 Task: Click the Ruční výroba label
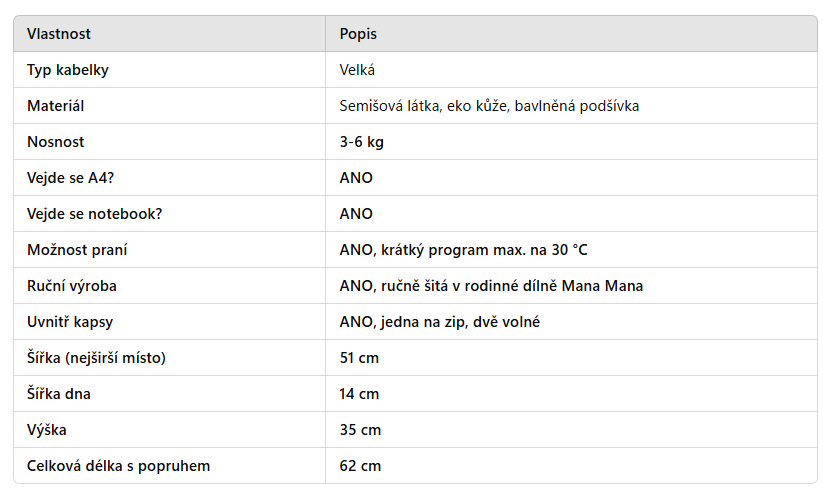coord(72,286)
